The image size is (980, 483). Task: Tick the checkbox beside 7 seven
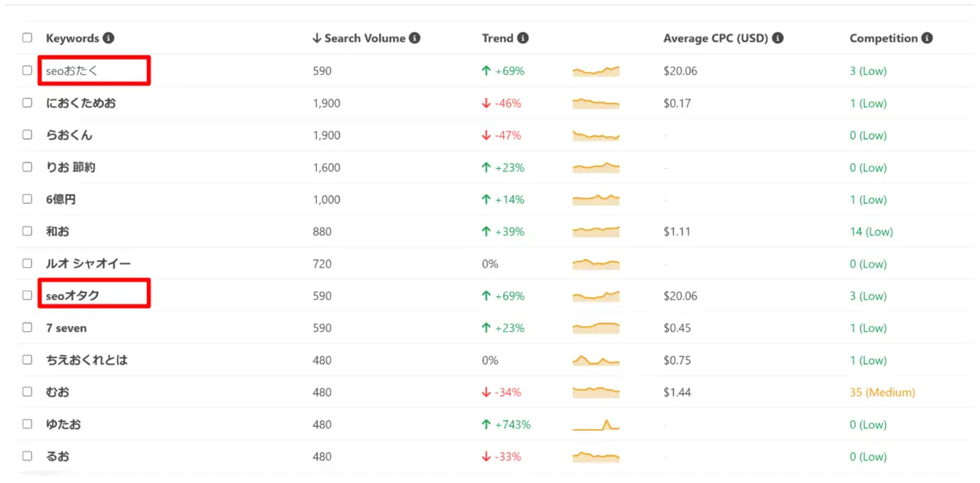click(28, 328)
